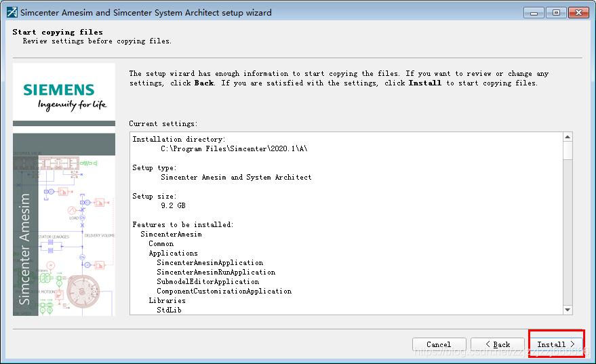The width and height of the screenshot is (596, 364).
Task: Click 'ComponentCustomizationApplication' line
Action: 224,291
